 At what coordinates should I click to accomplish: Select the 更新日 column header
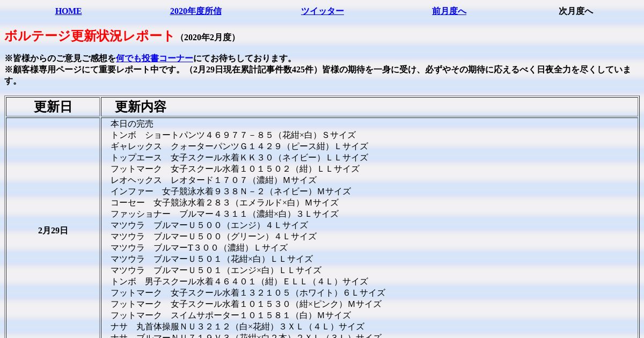tap(53, 107)
